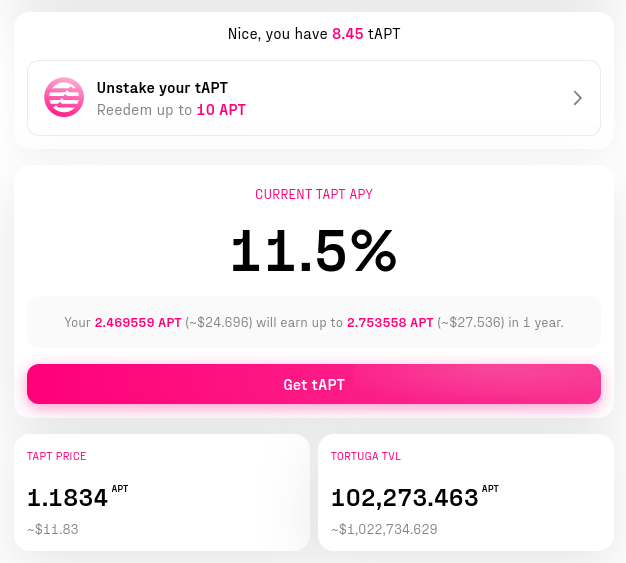Click the ~$27.536 yearly estimate

click(x=471, y=323)
